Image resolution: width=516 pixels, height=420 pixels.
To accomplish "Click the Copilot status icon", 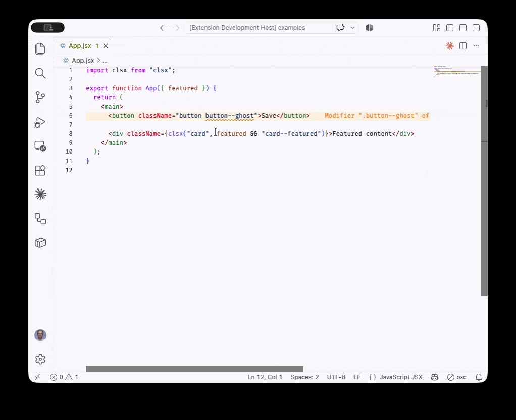I will click(435, 377).
